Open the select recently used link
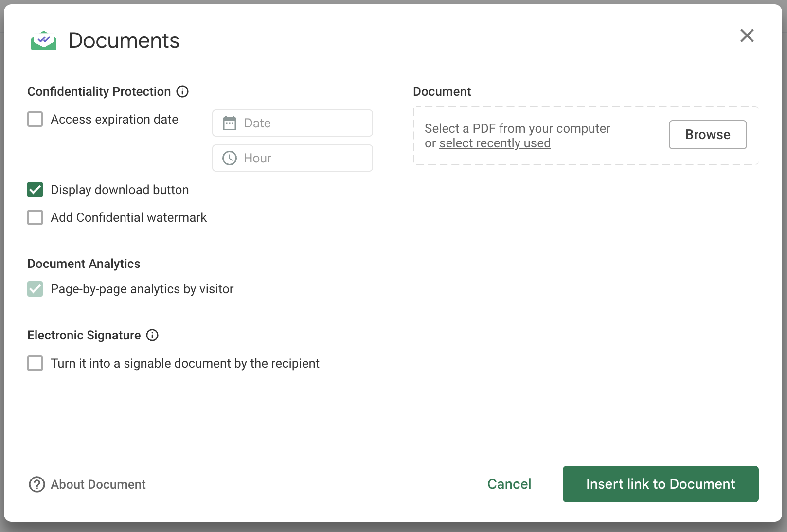 495,143
